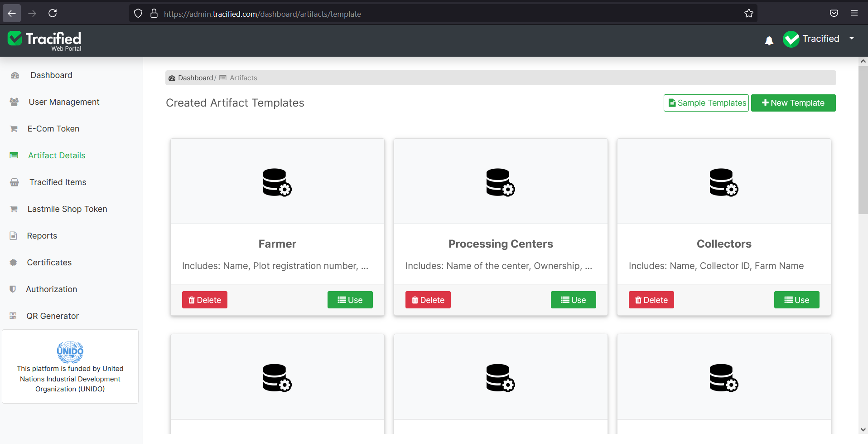Delete the Farmer template
Screen dimensions: 868x444
click(205, 300)
